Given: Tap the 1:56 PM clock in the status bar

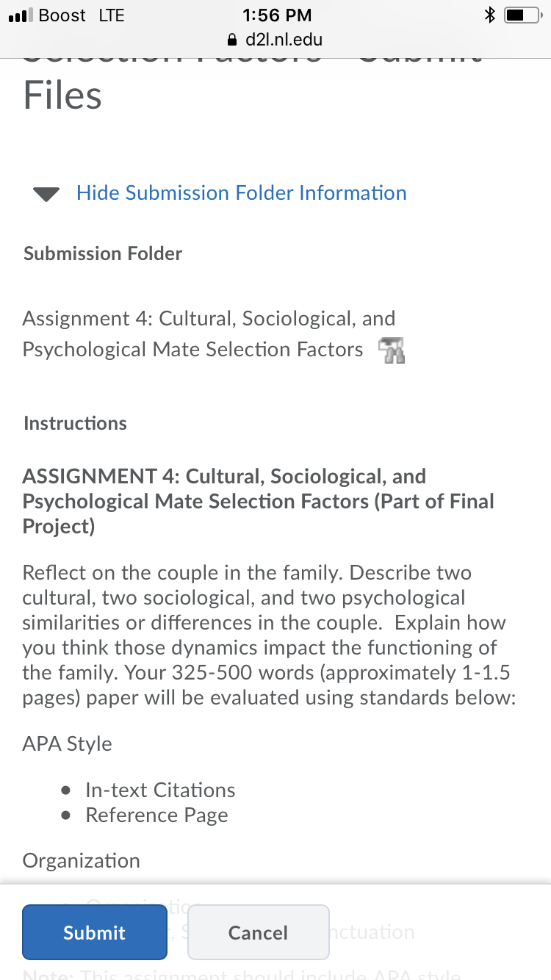Looking at the screenshot, I should point(276,15).
